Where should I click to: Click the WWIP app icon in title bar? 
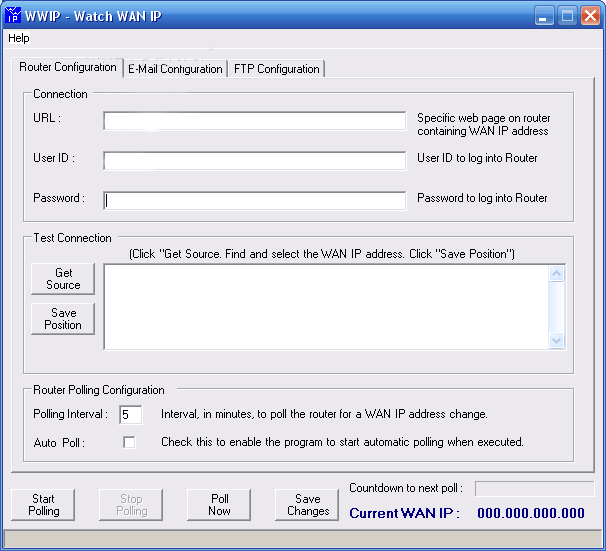tap(13, 15)
